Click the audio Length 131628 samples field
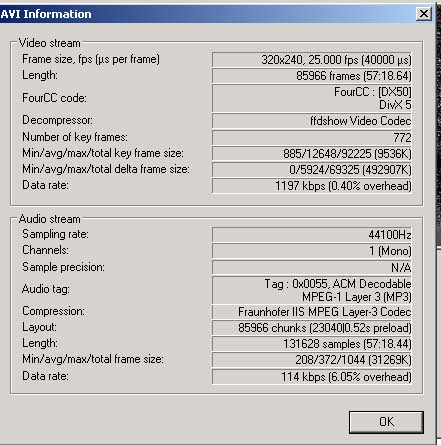The height and width of the screenshot is (445, 441). (312, 344)
